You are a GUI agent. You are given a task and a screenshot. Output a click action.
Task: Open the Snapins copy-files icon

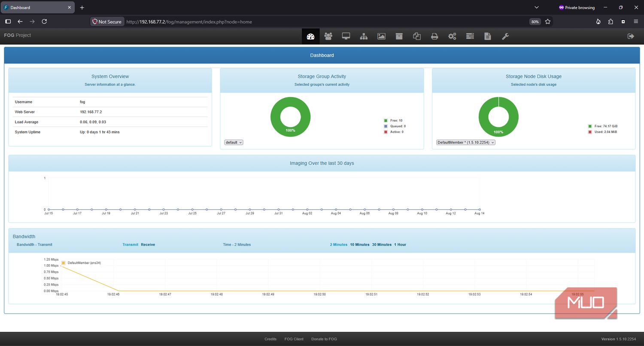click(x=416, y=36)
